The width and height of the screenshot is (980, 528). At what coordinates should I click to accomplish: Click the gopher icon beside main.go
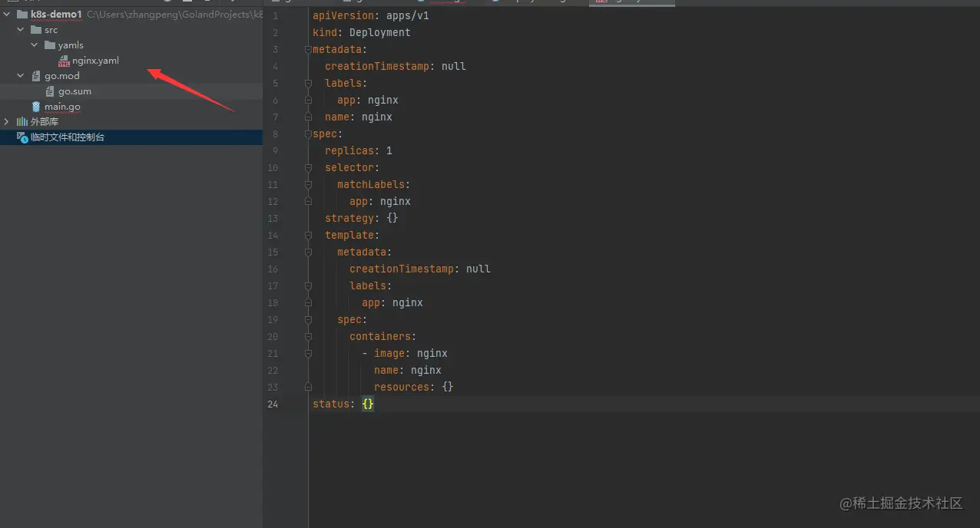tap(36, 107)
